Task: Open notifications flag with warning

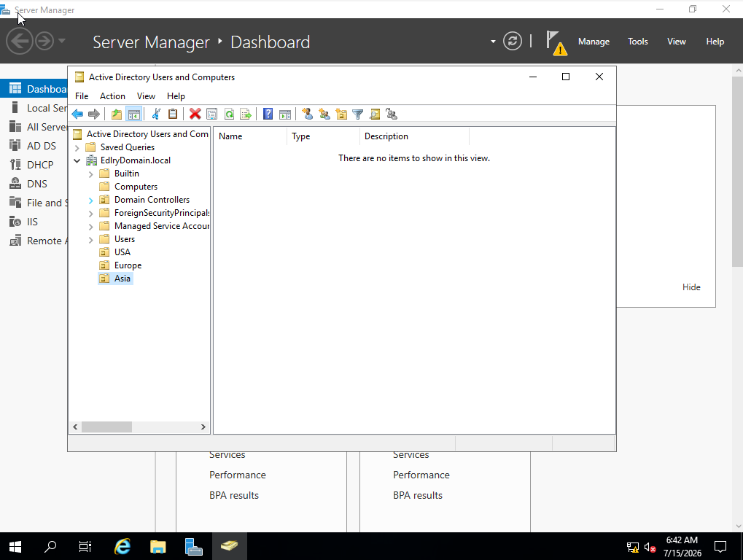Action: [x=556, y=42]
